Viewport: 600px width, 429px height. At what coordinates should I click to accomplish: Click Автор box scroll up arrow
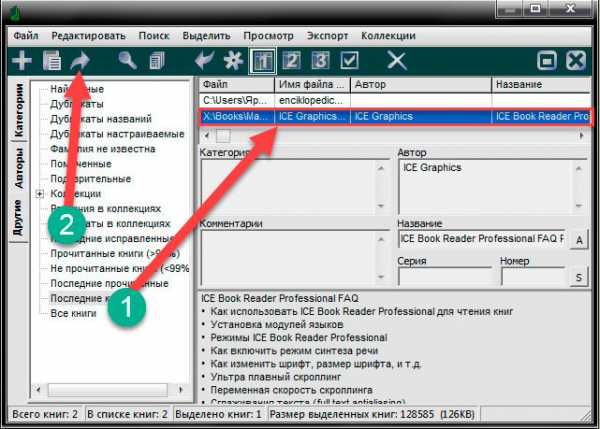point(579,168)
